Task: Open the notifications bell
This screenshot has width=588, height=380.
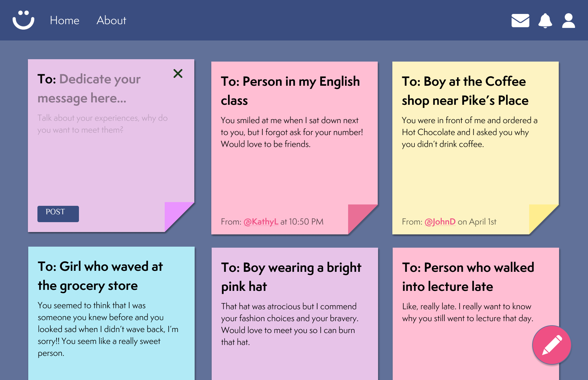Action: (x=545, y=21)
